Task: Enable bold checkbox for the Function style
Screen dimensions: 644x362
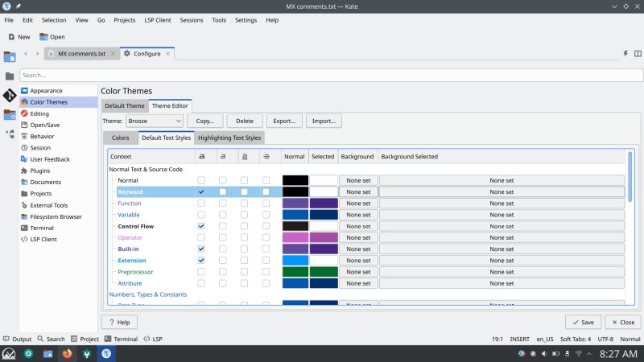Action: (x=201, y=204)
